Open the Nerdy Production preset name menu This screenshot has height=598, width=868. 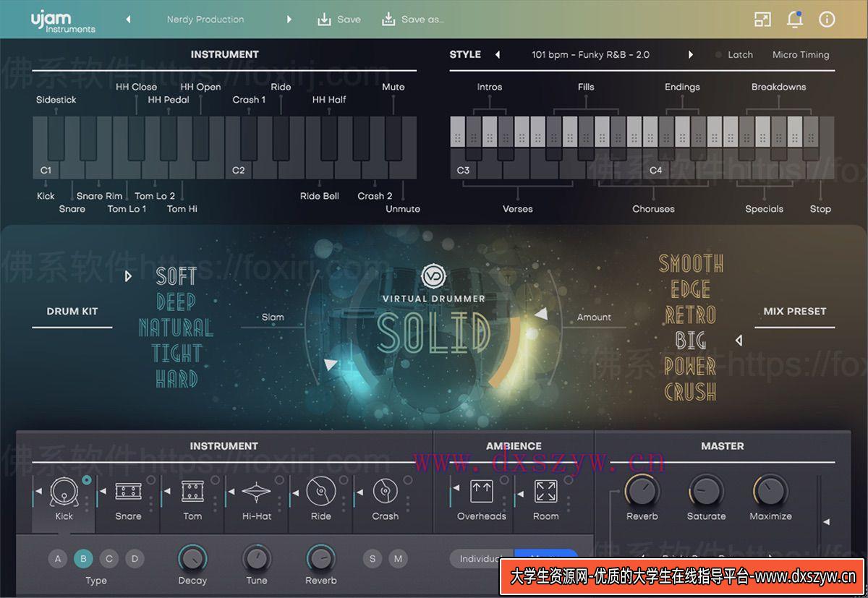[205, 20]
